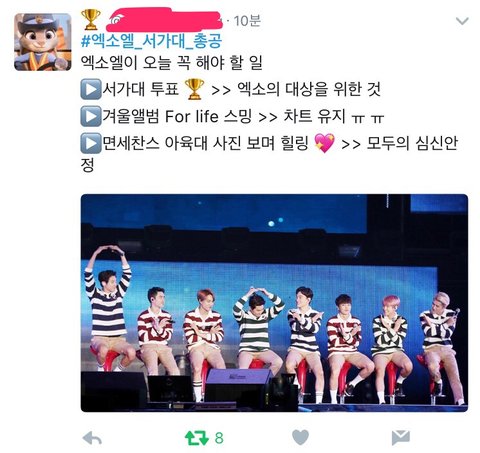The height and width of the screenshot is (453, 480).
Task: Click the text line 엑소엘이 오늘 꼭 해야 할 일
Action: point(172,62)
